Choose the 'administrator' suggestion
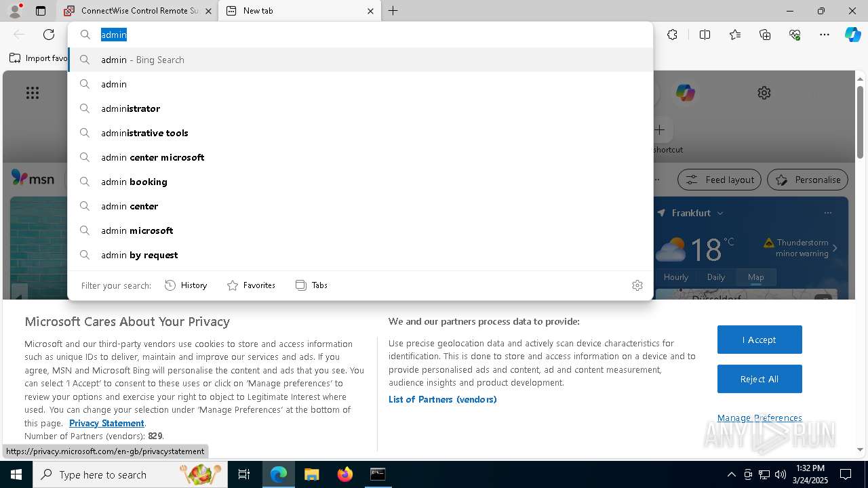Screen dimensions: 868x488 [360, 108]
